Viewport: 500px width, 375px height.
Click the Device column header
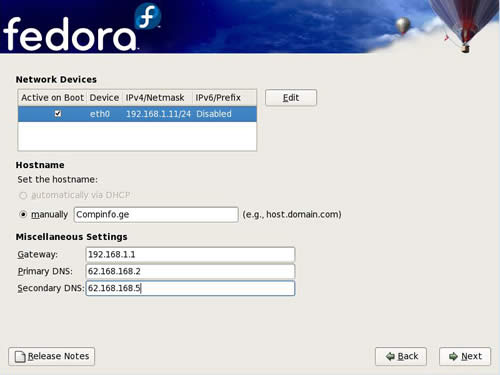coord(104,98)
